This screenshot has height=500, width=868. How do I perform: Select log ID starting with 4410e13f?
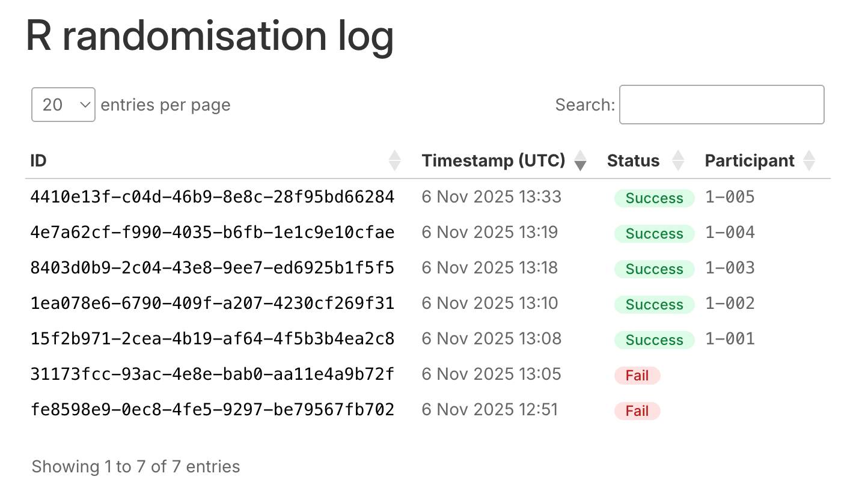(212, 197)
